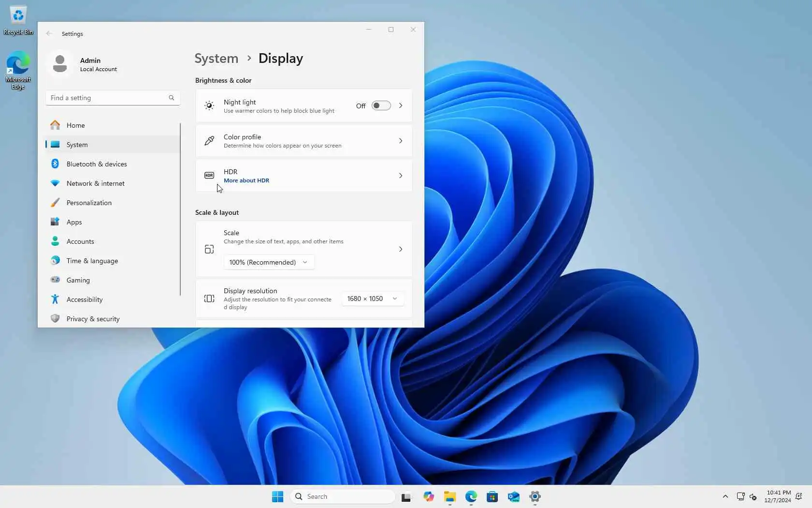Image resolution: width=812 pixels, height=508 pixels.
Task: Click the HDR badge icon
Action: [209, 175]
